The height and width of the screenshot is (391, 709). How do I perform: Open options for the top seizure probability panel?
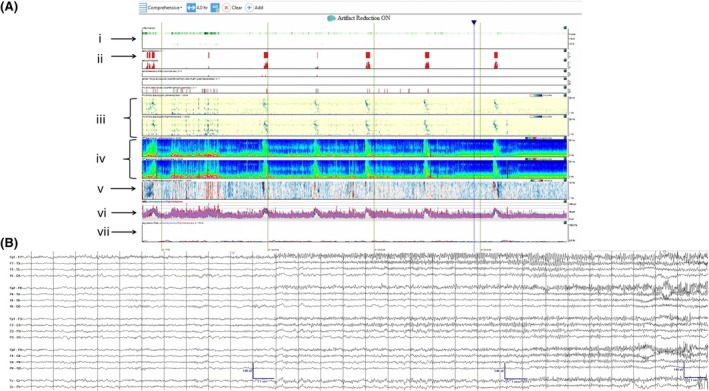[x=566, y=28]
